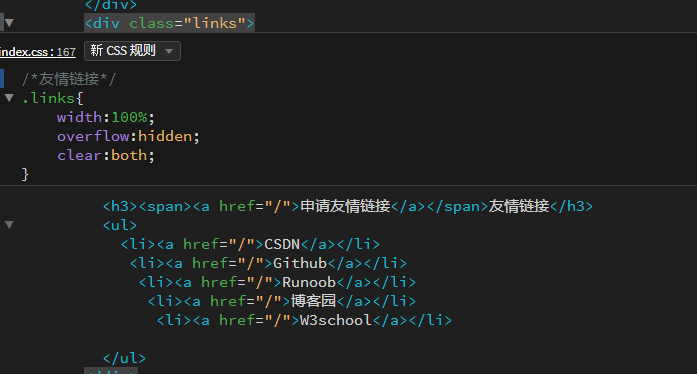The image size is (697, 374).
Task: Open the 新 CSS 规则 dropdown
Action: click(132, 51)
